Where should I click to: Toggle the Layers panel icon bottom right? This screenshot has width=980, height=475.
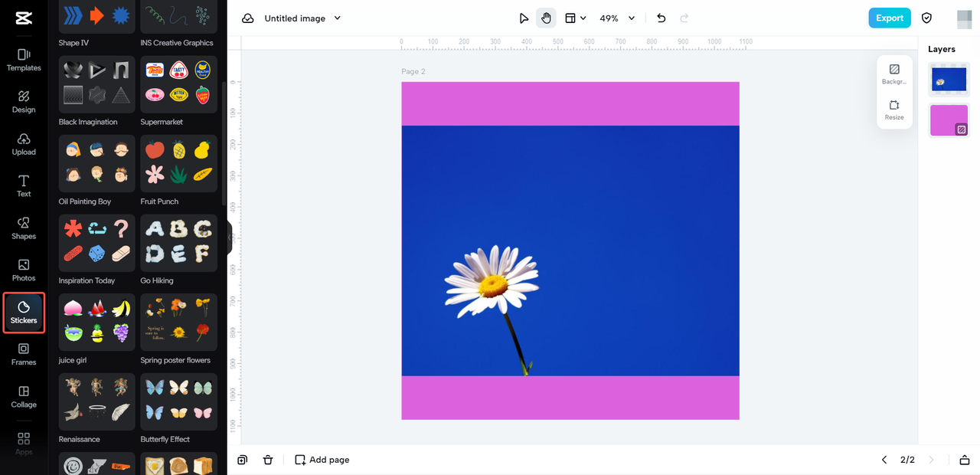965,460
